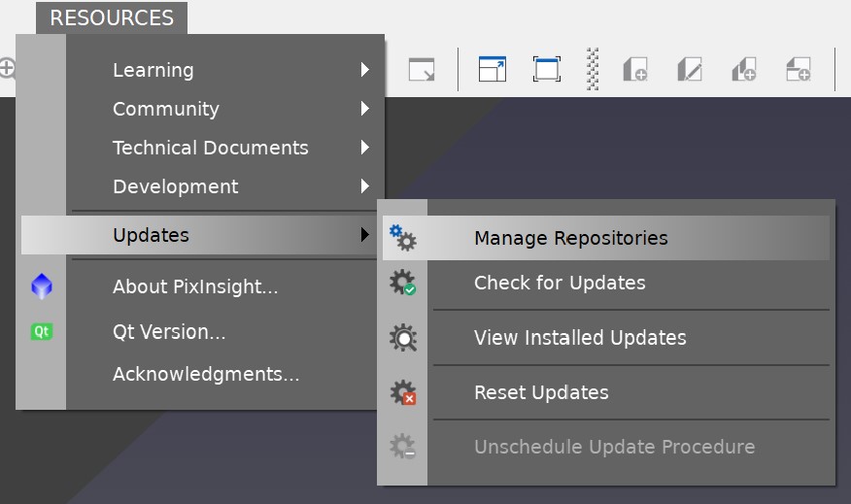This screenshot has height=504, width=851.
Task: Click the Check for Updates gear icon
Action: (x=402, y=284)
